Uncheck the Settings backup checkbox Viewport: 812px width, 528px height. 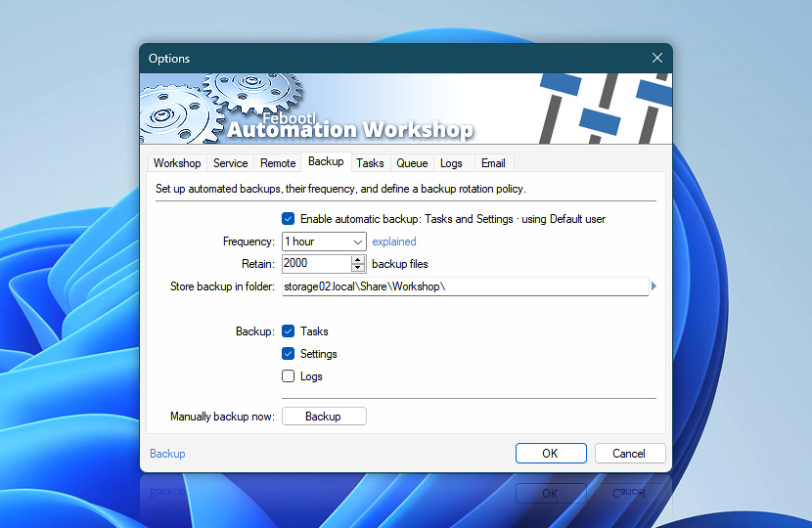pos(288,354)
